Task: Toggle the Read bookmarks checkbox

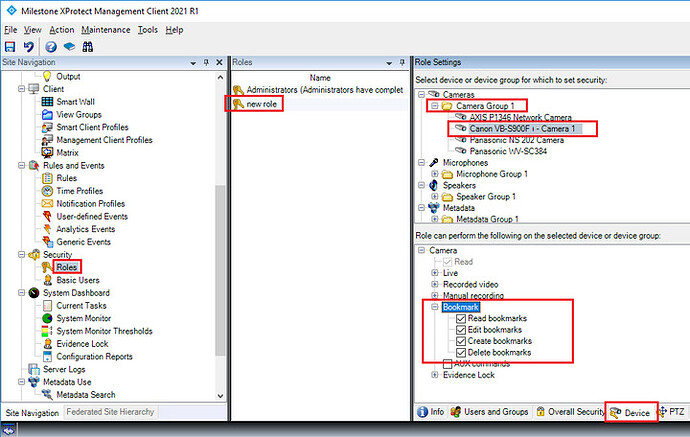Action: (461, 319)
